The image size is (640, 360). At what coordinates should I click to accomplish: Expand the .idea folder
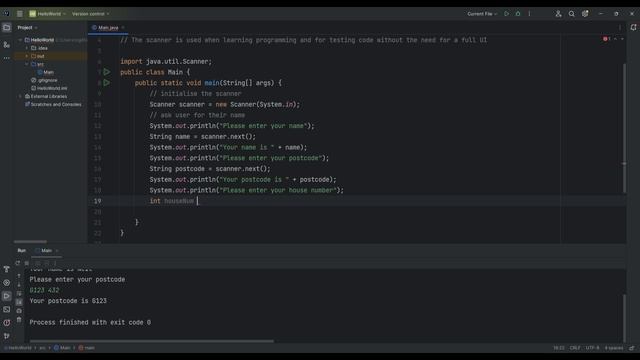(27, 48)
